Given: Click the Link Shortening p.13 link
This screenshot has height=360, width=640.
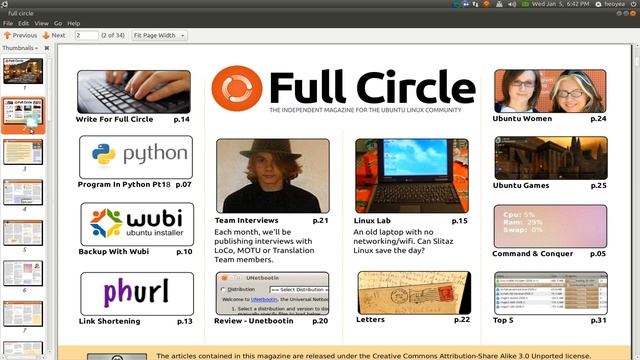Looking at the screenshot, I should pos(136,321).
